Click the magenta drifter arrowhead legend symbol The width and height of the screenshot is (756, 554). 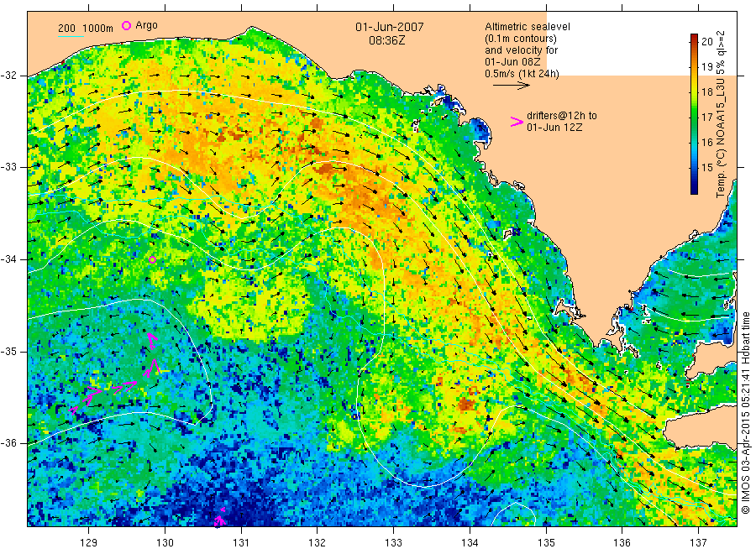517,122
